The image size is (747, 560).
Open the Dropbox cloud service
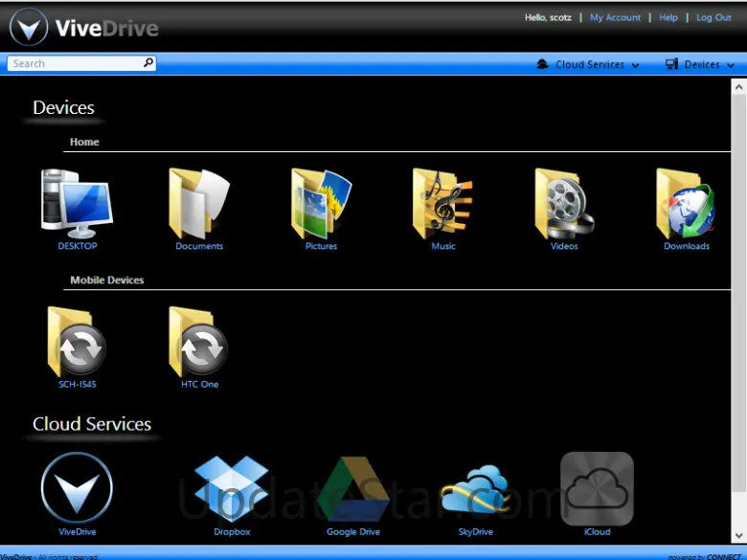(x=232, y=488)
